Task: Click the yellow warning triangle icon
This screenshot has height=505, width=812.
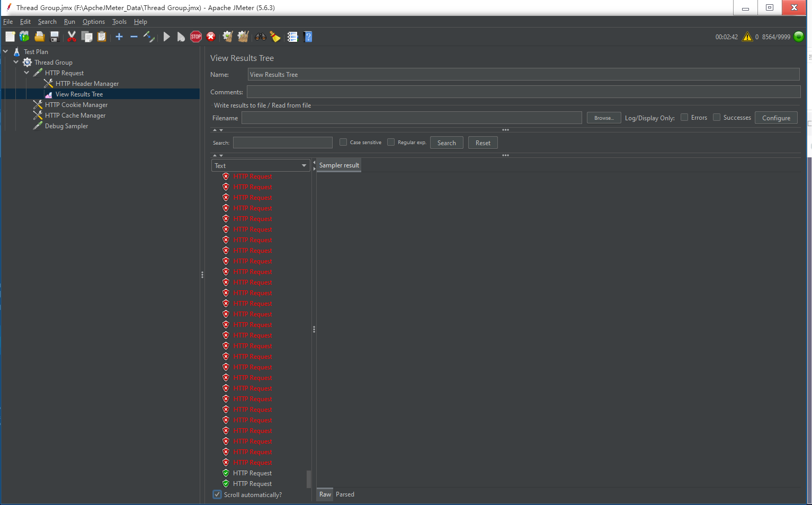Action: point(747,37)
